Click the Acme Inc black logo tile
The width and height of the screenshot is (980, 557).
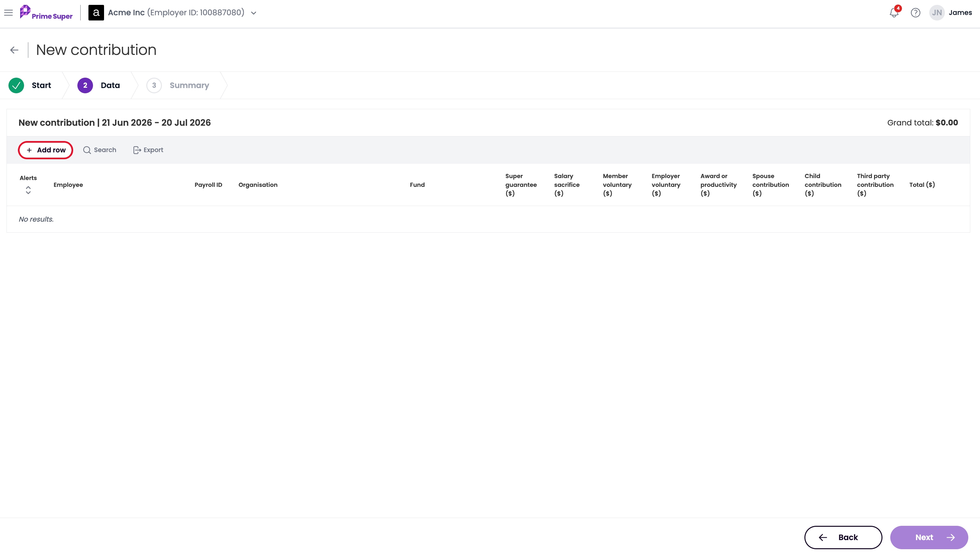pos(96,13)
